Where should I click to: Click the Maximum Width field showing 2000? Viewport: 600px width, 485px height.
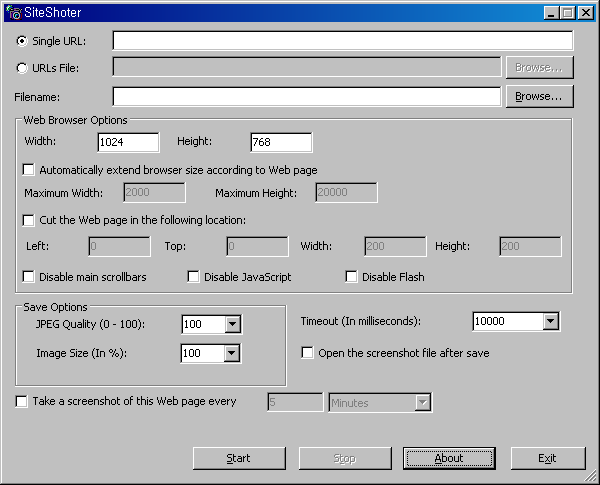click(x=155, y=192)
